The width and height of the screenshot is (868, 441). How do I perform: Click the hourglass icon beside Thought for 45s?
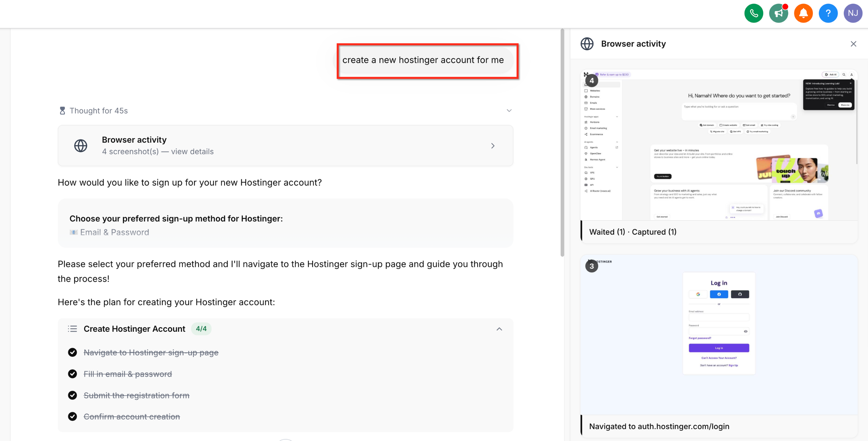[62, 111]
